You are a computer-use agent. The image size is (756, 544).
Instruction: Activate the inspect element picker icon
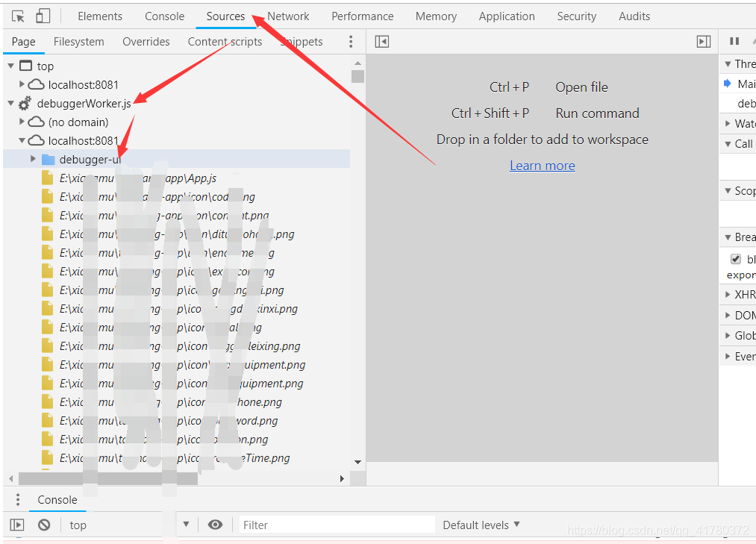pos(18,16)
